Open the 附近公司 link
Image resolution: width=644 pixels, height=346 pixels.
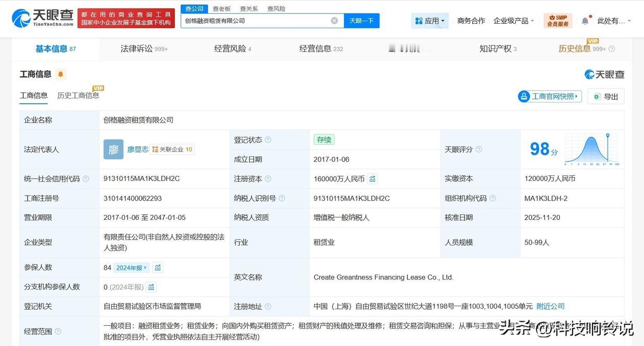click(x=550, y=306)
